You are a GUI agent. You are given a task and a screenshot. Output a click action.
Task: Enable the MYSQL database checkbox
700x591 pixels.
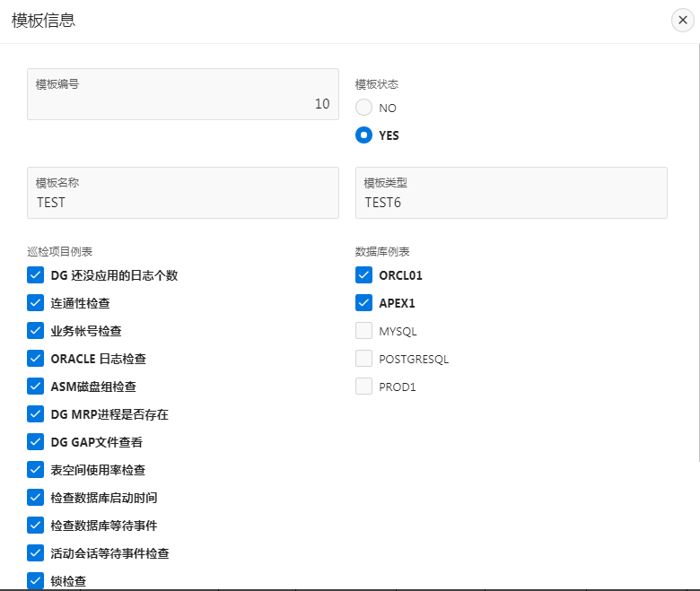tap(363, 331)
